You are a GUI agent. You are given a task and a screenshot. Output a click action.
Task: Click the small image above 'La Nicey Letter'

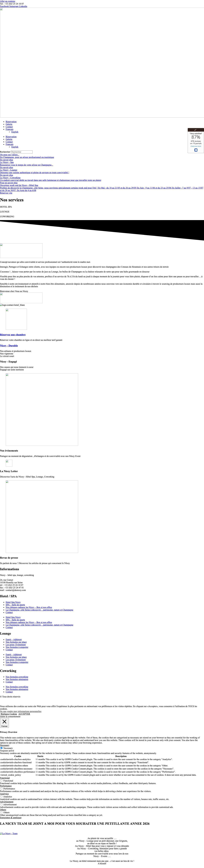[9, 463]
